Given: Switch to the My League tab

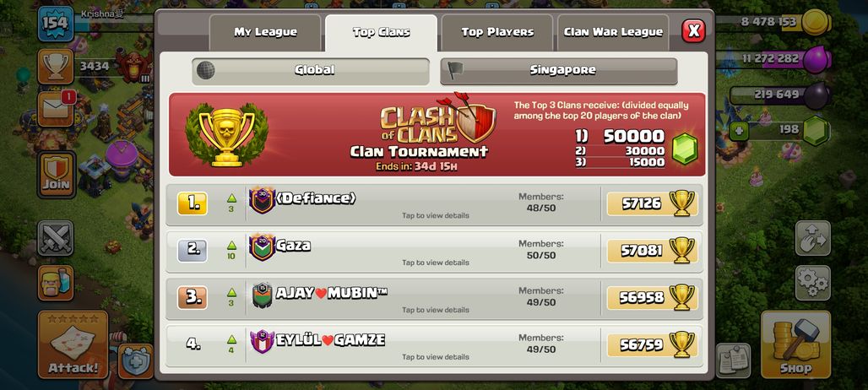Looking at the screenshot, I should 265,33.
